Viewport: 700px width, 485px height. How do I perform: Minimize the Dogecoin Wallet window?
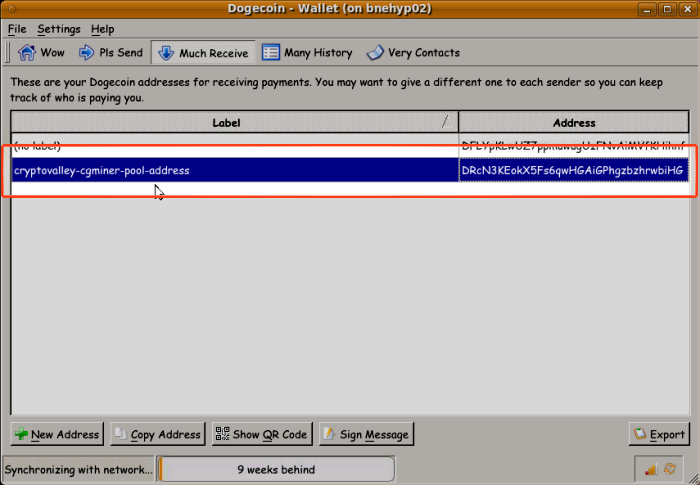pyautogui.click(x=646, y=9)
